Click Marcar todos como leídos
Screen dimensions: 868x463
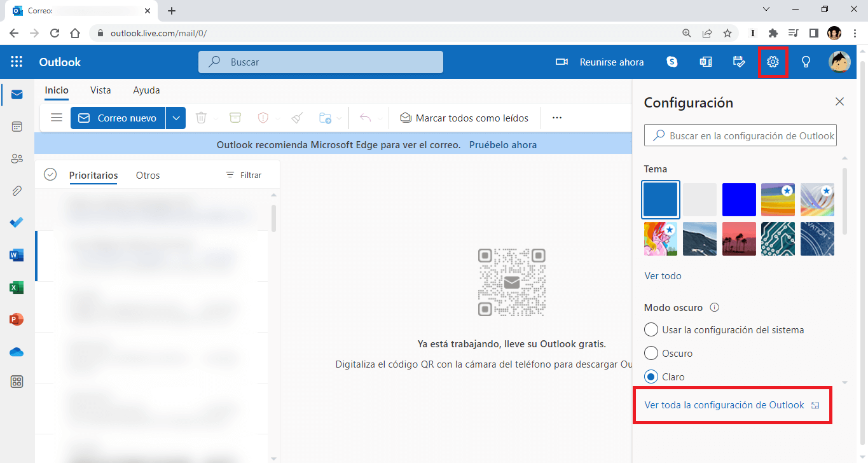point(464,118)
